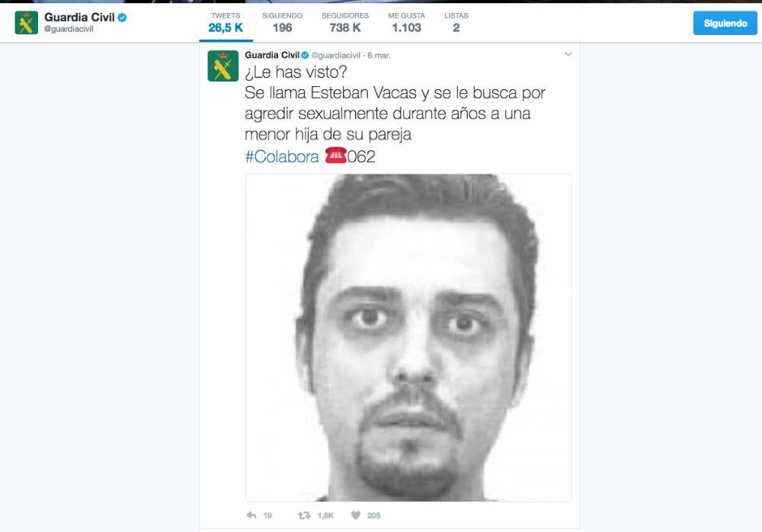Open the Seguidores 738 K tab
Screen dimensions: 762x532
[345, 22]
